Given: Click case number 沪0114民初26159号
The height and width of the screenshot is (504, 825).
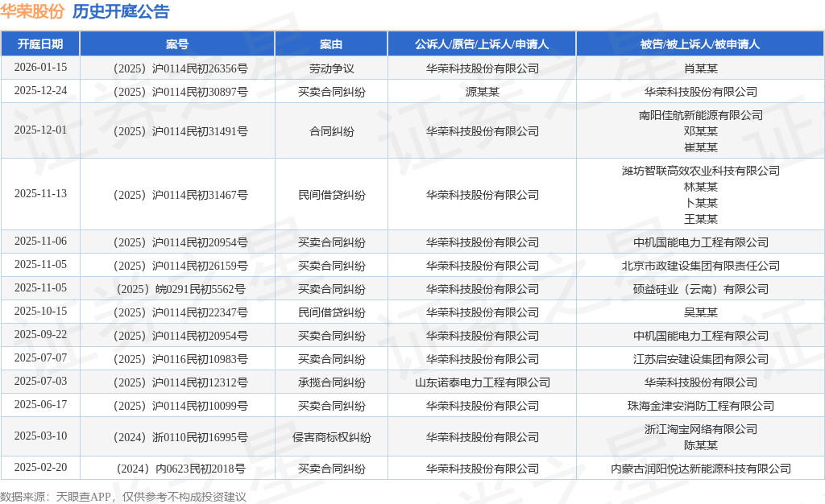Looking at the screenshot, I should pos(180,266).
